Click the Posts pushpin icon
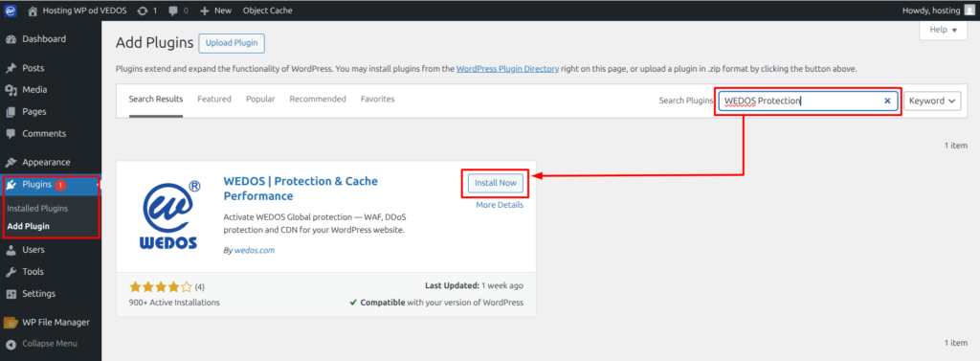This screenshot has height=361, width=980. (x=11, y=68)
